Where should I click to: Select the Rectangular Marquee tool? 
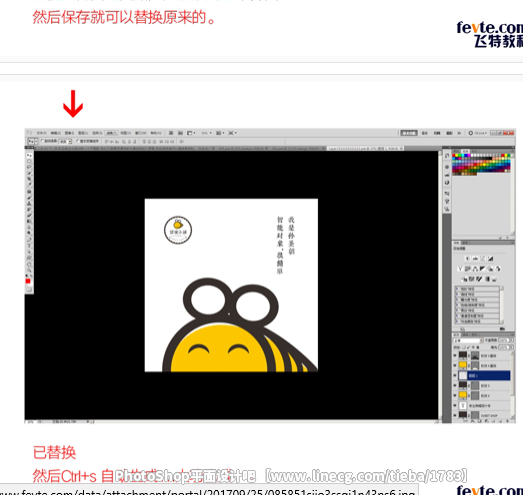29,161
